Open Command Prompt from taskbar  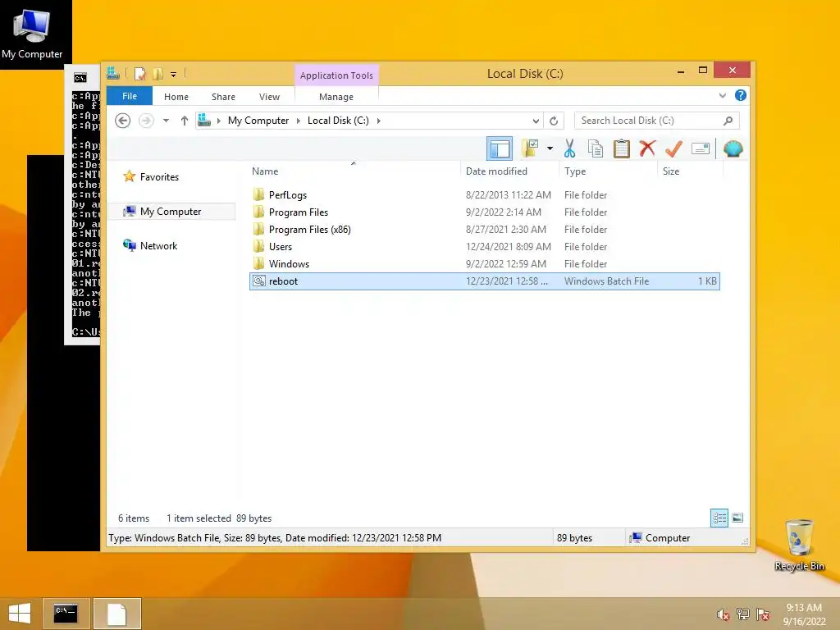point(66,614)
